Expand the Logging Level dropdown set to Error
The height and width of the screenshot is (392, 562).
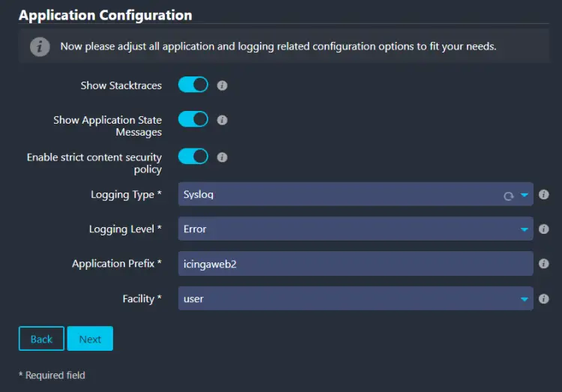click(355, 229)
